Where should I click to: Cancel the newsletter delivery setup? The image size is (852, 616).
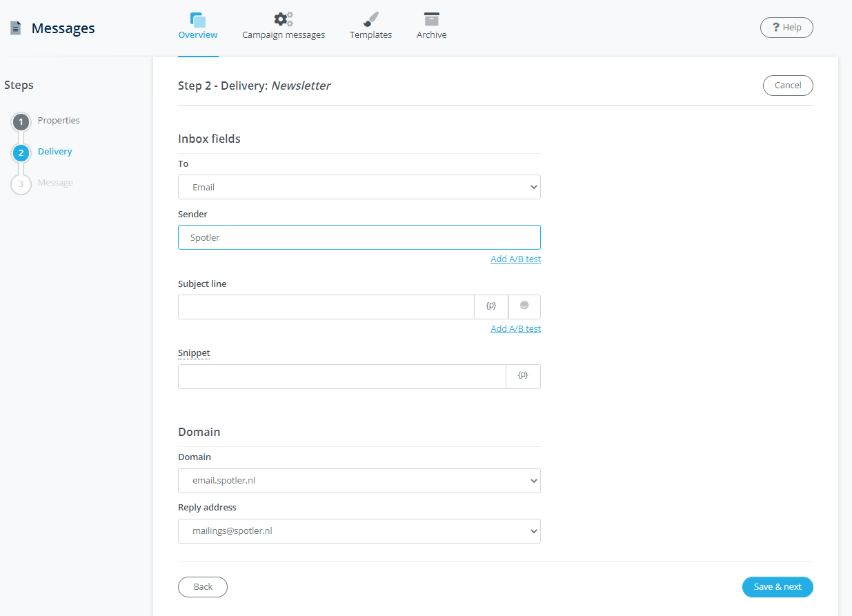(x=788, y=86)
